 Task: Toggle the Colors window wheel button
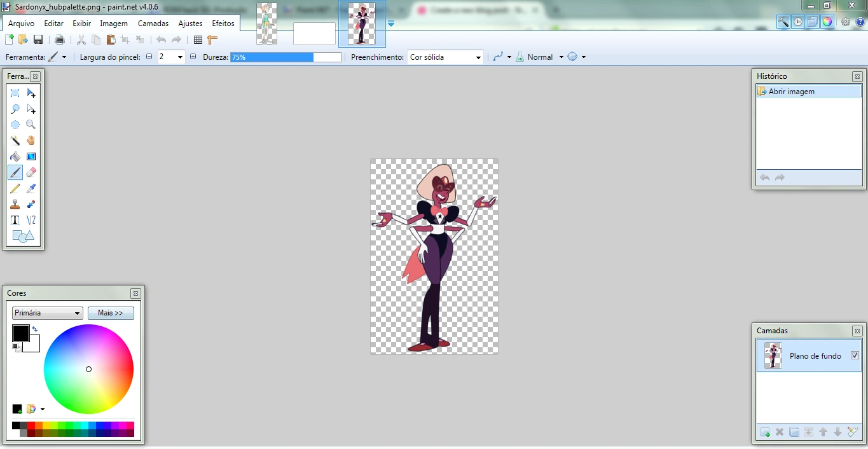point(827,22)
